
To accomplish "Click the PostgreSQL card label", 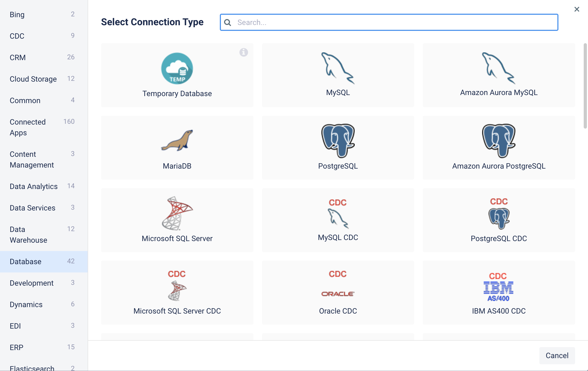I will point(338,166).
